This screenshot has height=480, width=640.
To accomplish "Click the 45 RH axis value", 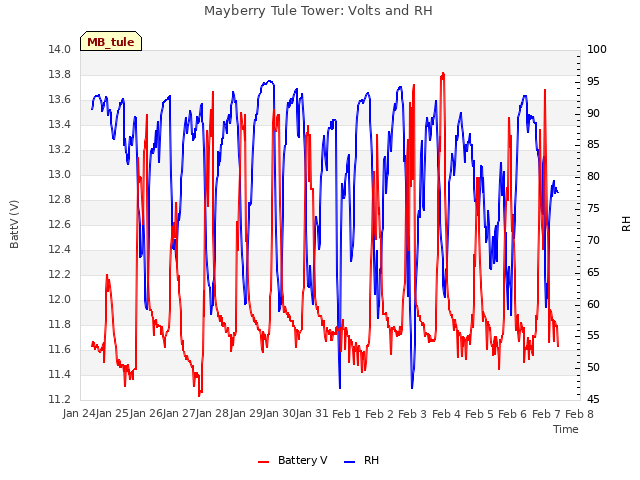I will (x=593, y=400).
